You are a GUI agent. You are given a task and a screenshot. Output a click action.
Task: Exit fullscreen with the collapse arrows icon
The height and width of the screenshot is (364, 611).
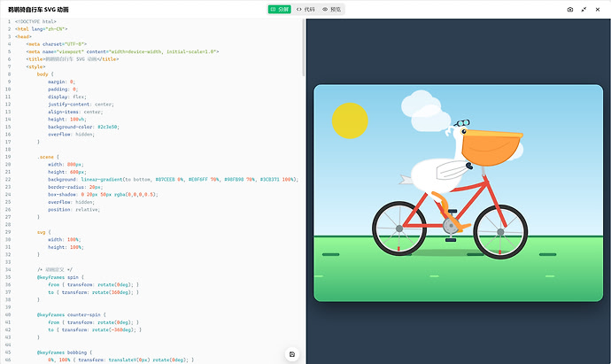[584, 10]
